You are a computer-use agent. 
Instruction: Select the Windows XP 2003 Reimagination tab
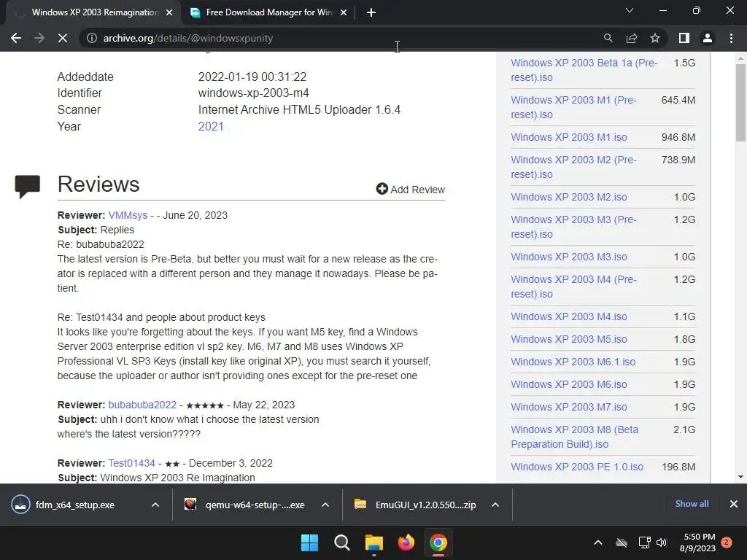tap(94, 12)
